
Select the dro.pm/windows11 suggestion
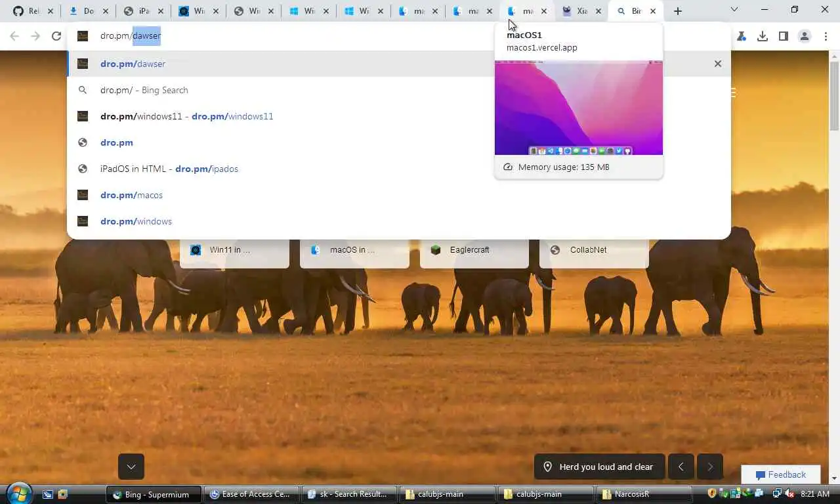[399, 116]
